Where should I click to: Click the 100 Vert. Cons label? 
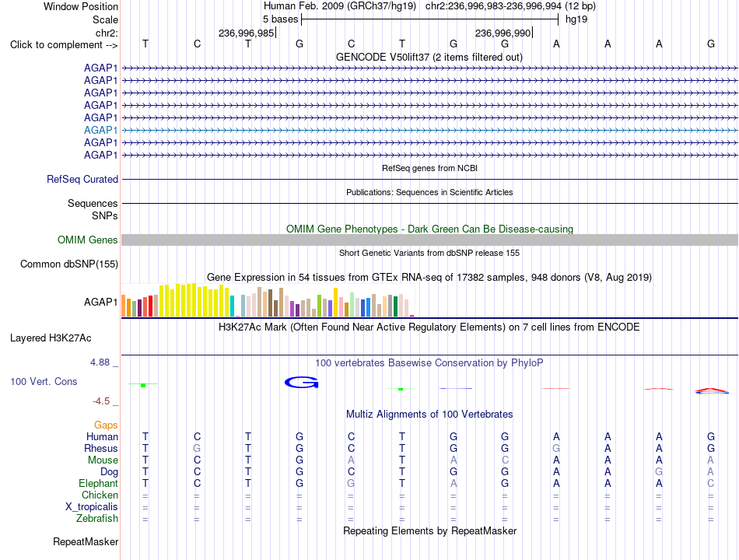click(x=44, y=381)
